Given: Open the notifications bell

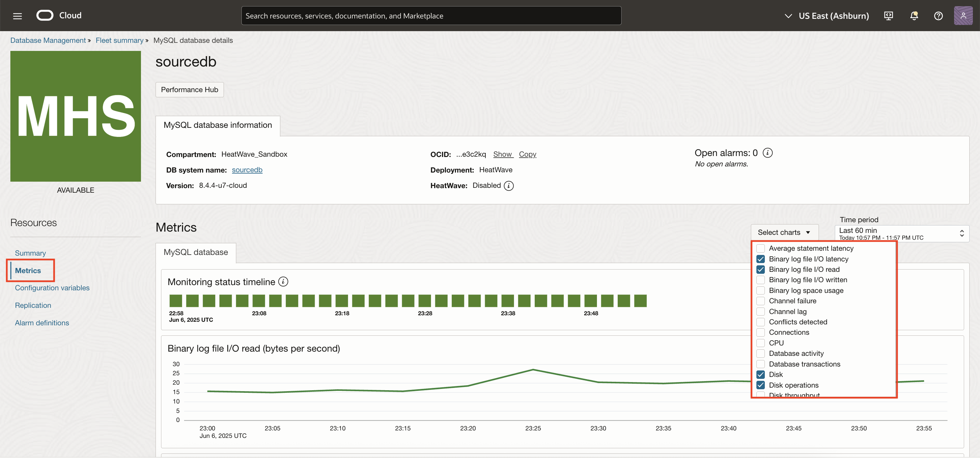Looking at the screenshot, I should 914,16.
